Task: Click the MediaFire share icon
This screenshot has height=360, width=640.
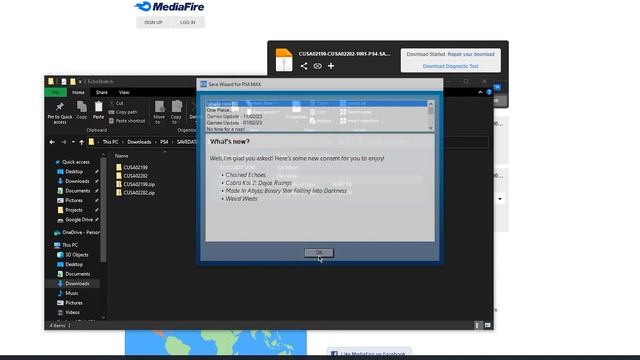Action: [x=304, y=66]
